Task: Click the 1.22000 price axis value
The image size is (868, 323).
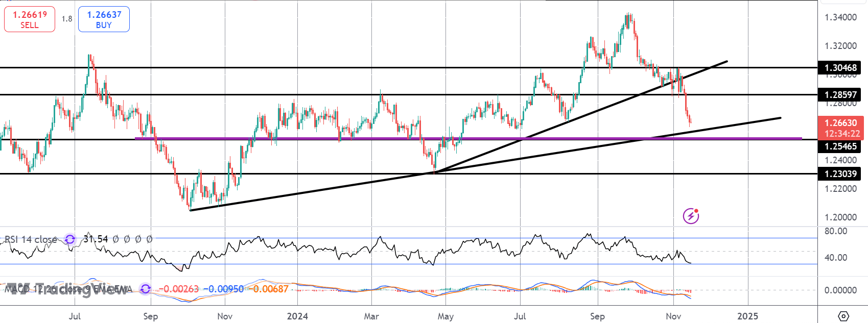Action: click(x=841, y=189)
